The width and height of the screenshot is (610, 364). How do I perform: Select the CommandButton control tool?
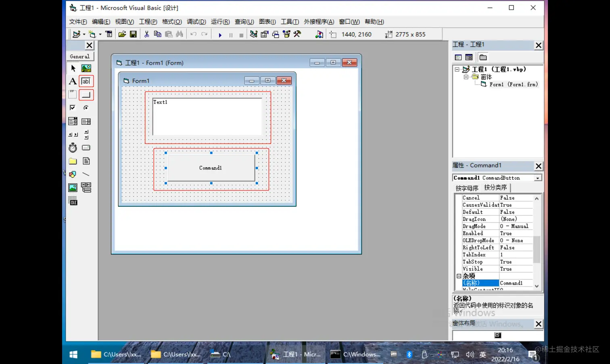point(86,95)
